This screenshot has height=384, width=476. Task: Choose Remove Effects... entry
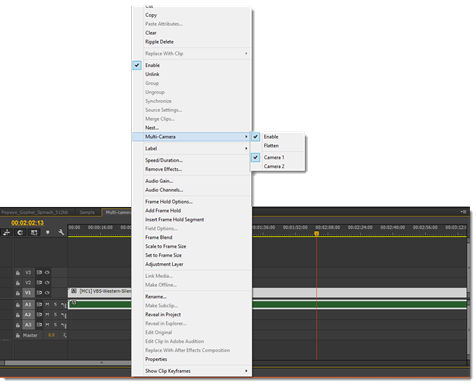pyautogui.click(x=191, y=169)
